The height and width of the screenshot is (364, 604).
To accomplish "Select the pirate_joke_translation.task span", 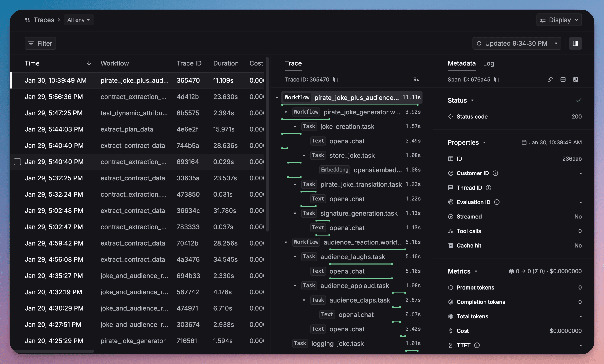I will pyautogui.click(x=361, y=184).
